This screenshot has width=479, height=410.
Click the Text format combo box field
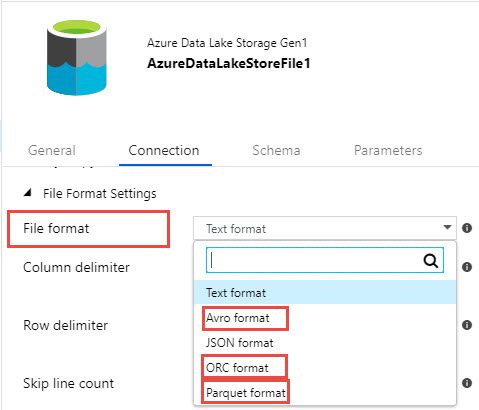pos(325,228)
